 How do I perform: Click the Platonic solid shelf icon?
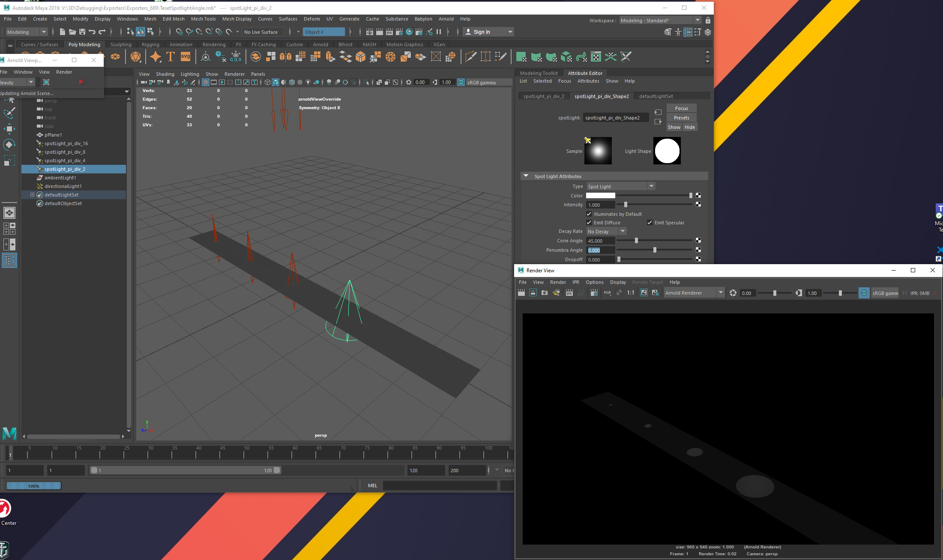[x=136, y=57]
